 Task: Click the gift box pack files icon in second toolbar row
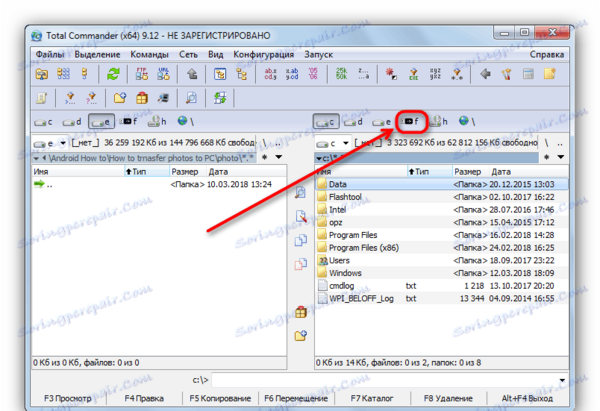[142, 98]
